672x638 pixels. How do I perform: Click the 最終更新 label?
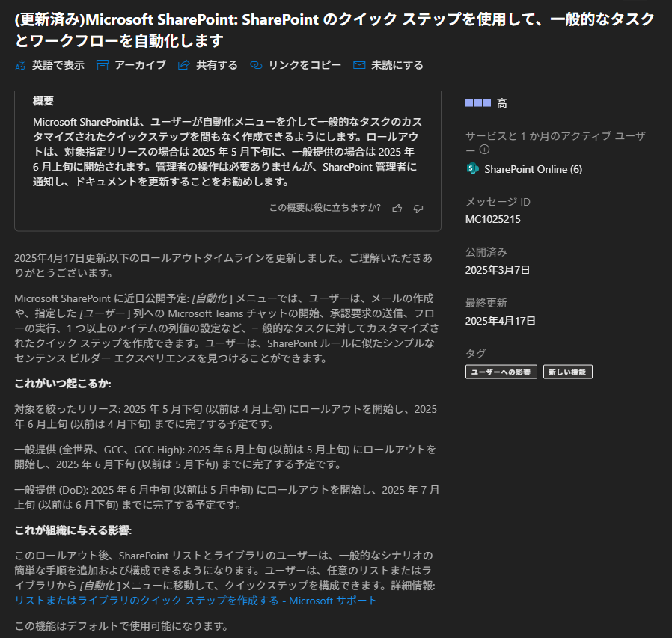point(486,303)
